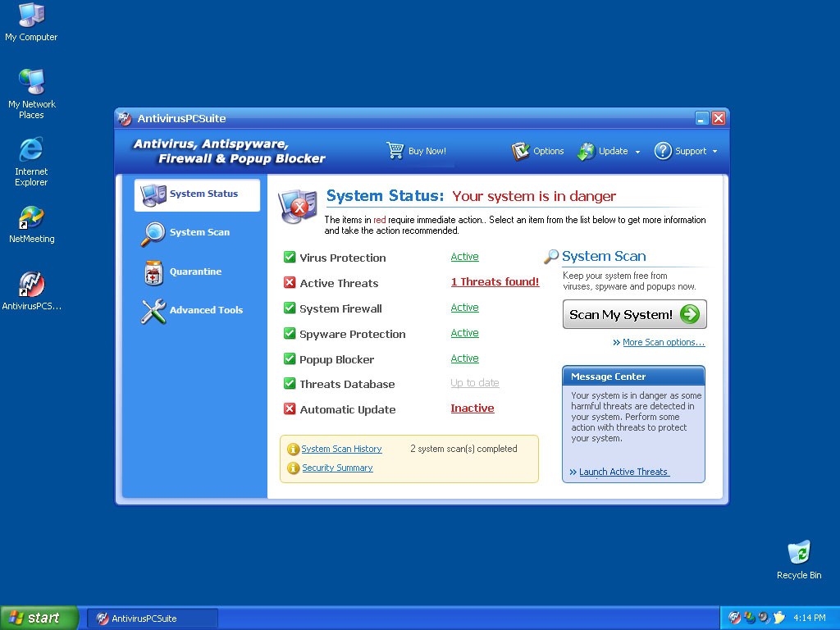The height and width of the screenshot is (630, 840).
Task: Click the red X beside Active Threats
Action: tap(290, 283)
